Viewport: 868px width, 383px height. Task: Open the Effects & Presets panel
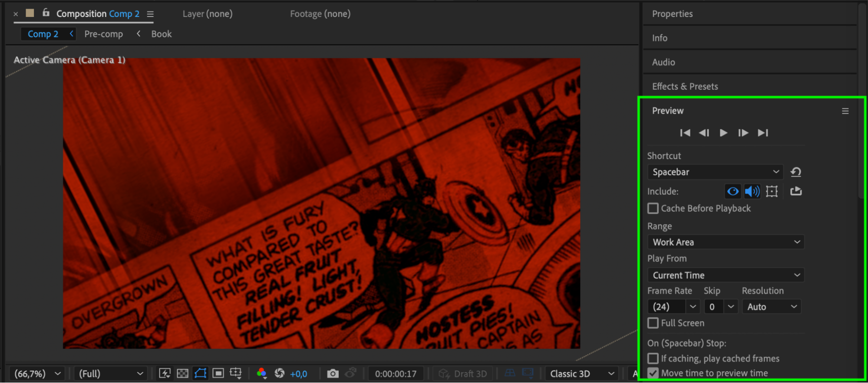(685, 86)
